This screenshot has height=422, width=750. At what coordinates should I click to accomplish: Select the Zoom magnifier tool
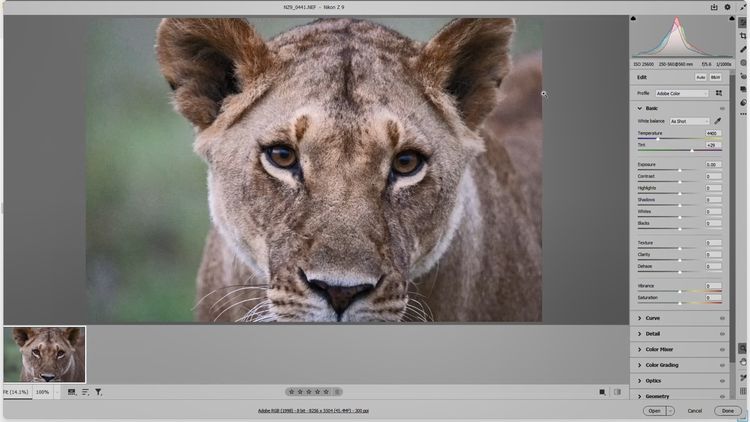point(743,348)
